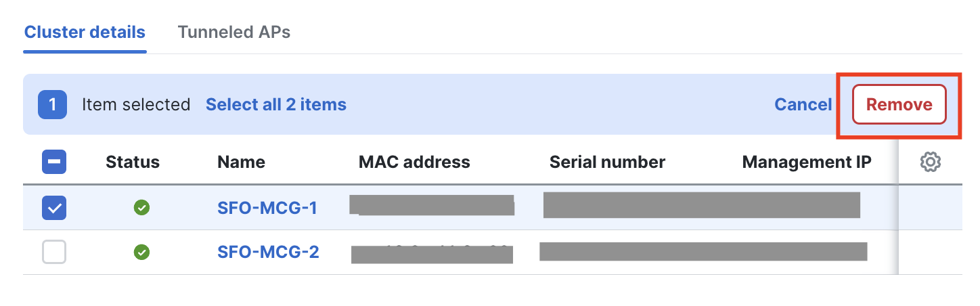Click the Item selected label
Viewport: 980px width, 306px height.
(136, 105)
